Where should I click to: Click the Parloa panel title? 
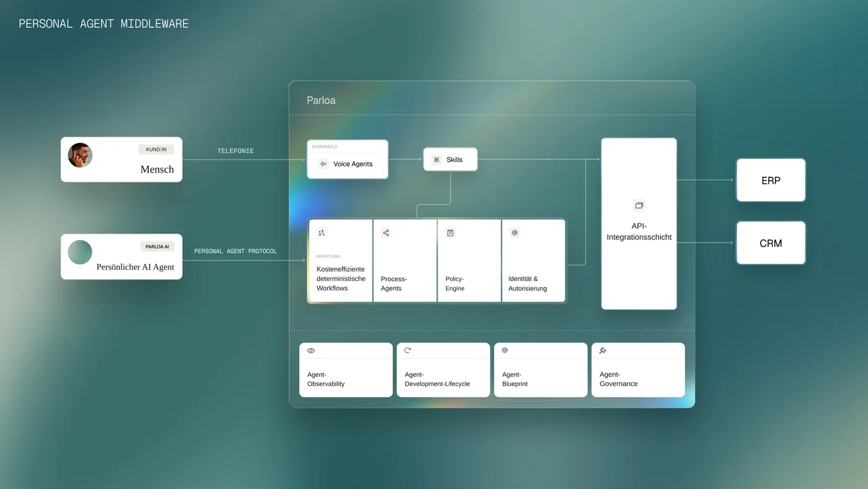(321, 100)
